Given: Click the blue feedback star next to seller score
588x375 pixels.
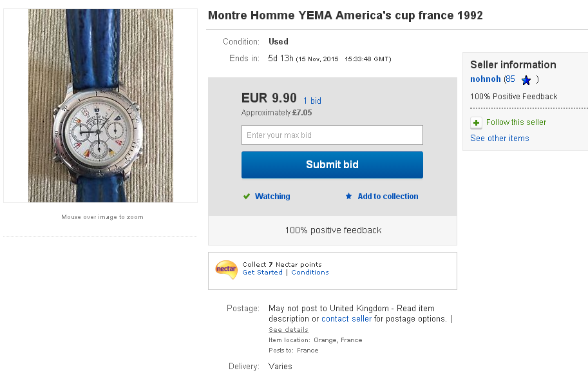Looking at the screenshot, I should click(526, 80).
